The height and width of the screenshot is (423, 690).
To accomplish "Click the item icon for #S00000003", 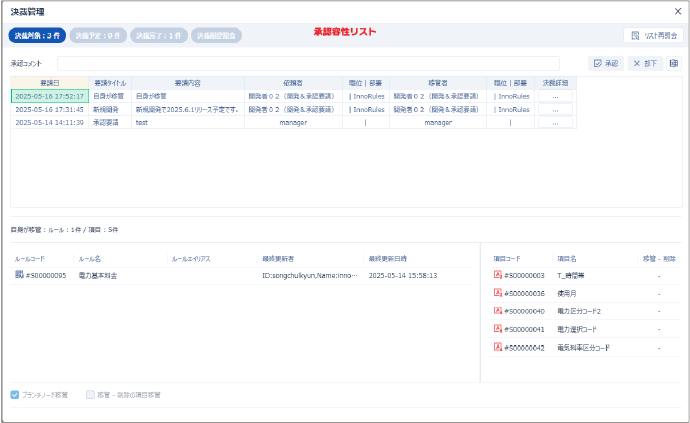I will (497, 274).
